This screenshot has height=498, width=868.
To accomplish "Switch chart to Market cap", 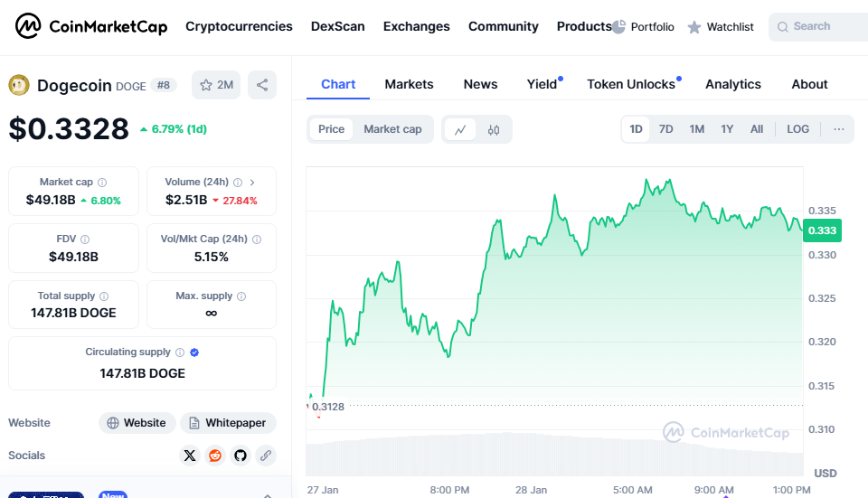I will [x=392, y=129].
